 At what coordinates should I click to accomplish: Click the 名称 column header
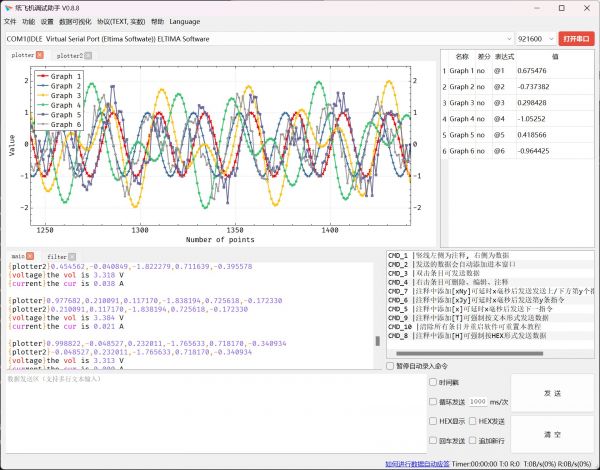(x=462, y=57)
